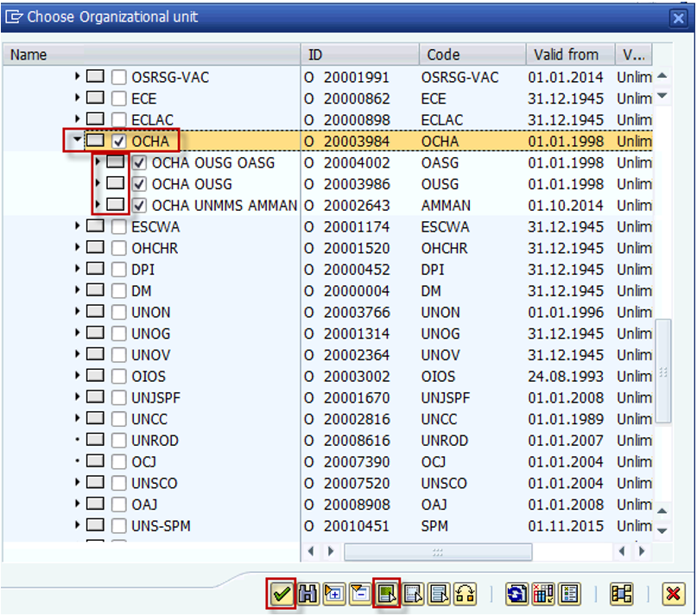
Task: Click the structure hierarchy icon
Action: tap(622, 594)
